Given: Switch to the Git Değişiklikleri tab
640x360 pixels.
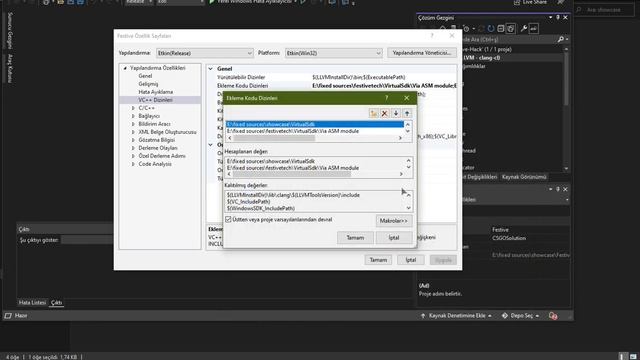Looking at the screenshot, I should pos(480,177).
